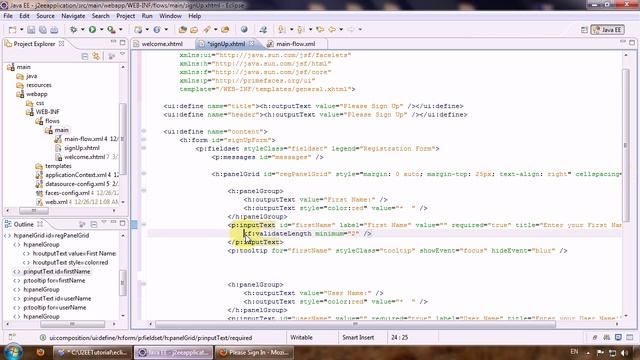This screenshot has width=640, height=360.
Task: Collapse the ui:define content fold marker
Action: tap(144, 131)
